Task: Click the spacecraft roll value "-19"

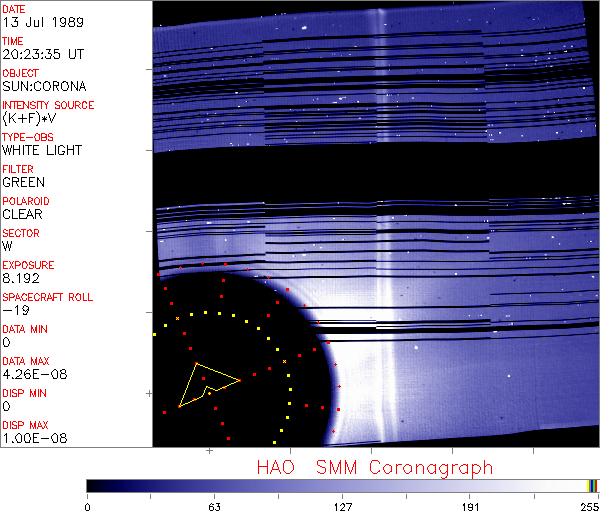Action: tap(14, 310)
